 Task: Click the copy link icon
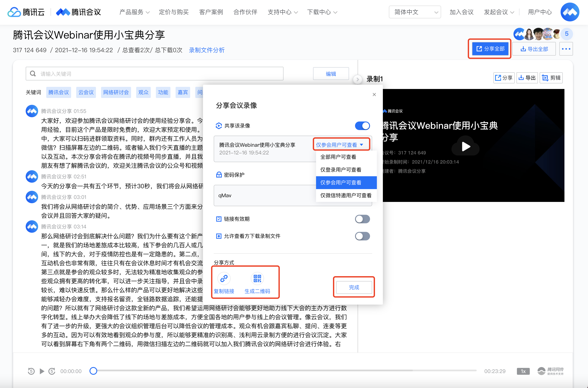coord(224,279)
